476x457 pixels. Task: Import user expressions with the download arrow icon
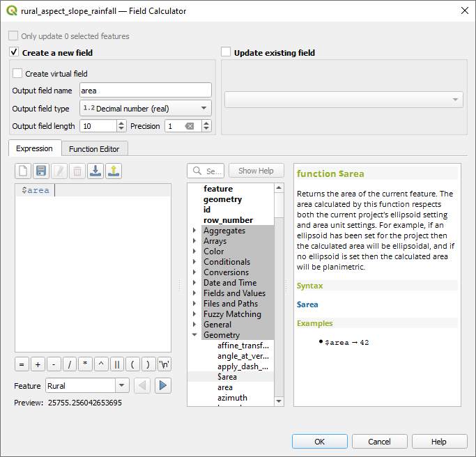95,171
